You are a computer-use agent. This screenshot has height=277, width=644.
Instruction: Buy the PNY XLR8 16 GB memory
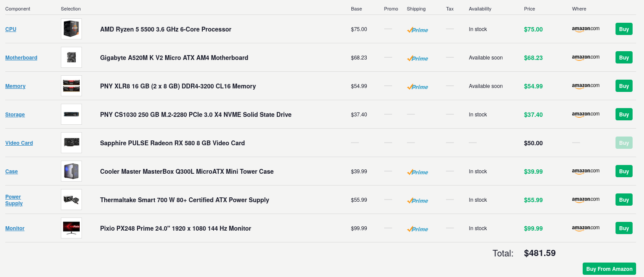pyautogui.click(x=624, y=86)
